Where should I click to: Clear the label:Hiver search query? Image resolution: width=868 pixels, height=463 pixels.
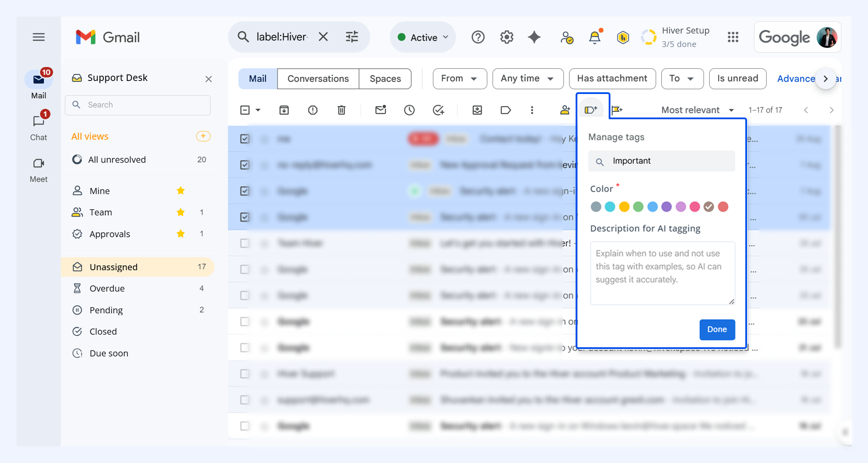point(323,37)
